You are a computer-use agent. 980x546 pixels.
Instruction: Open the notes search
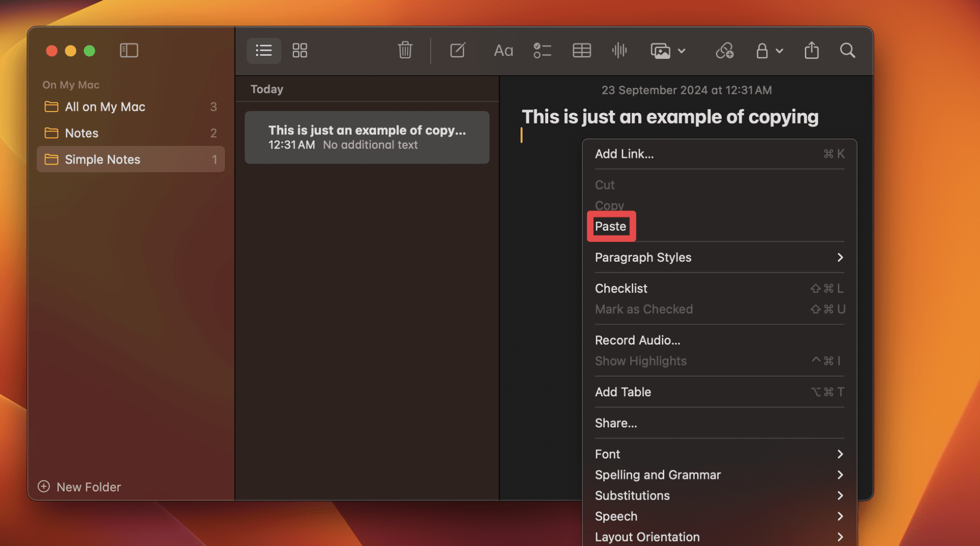pyautogui.click(x=847, y=50)
